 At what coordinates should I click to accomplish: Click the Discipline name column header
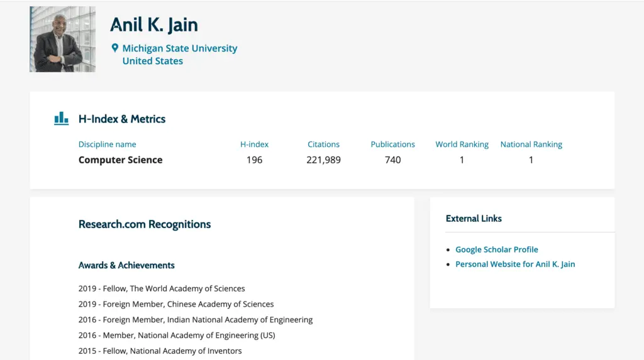point(107,145)
